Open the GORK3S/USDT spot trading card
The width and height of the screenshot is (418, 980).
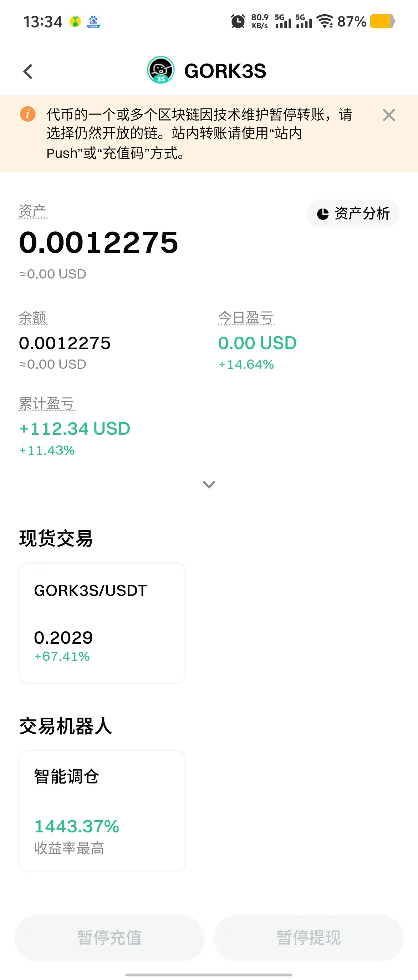pyautogui.click(x=102, y=623)
